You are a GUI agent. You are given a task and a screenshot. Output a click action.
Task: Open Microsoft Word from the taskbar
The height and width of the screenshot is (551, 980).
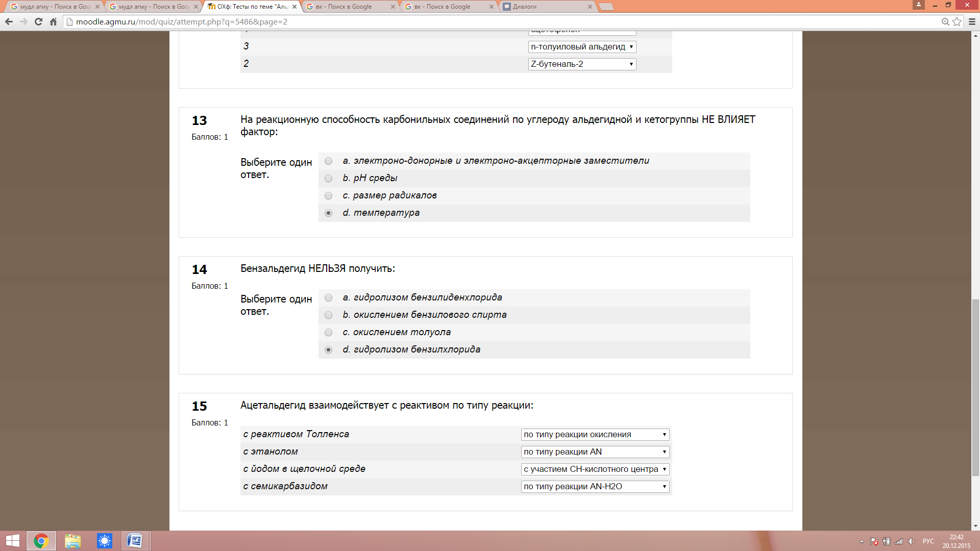135,541
